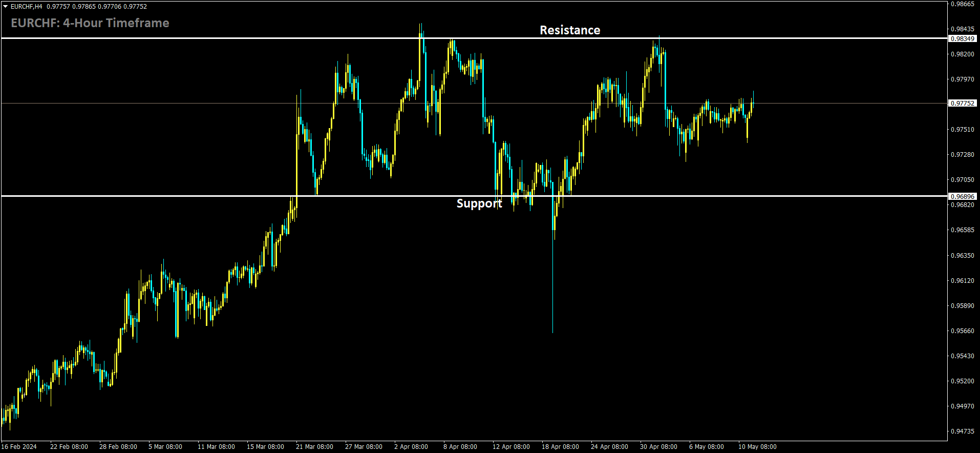Open the chart menu triangle beside EURCHF,H4
Viewport: 980px width, 453px height.
6,7
